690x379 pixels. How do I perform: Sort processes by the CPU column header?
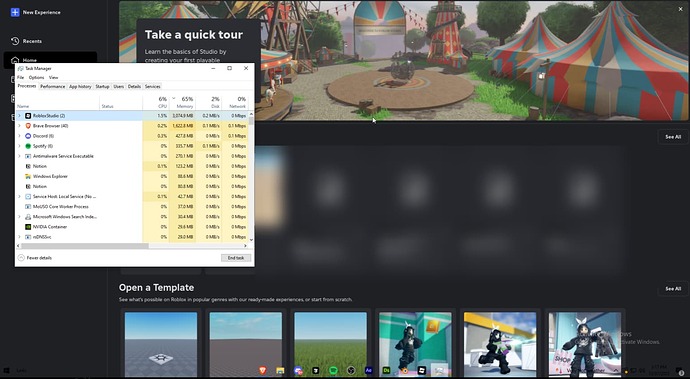156,102
